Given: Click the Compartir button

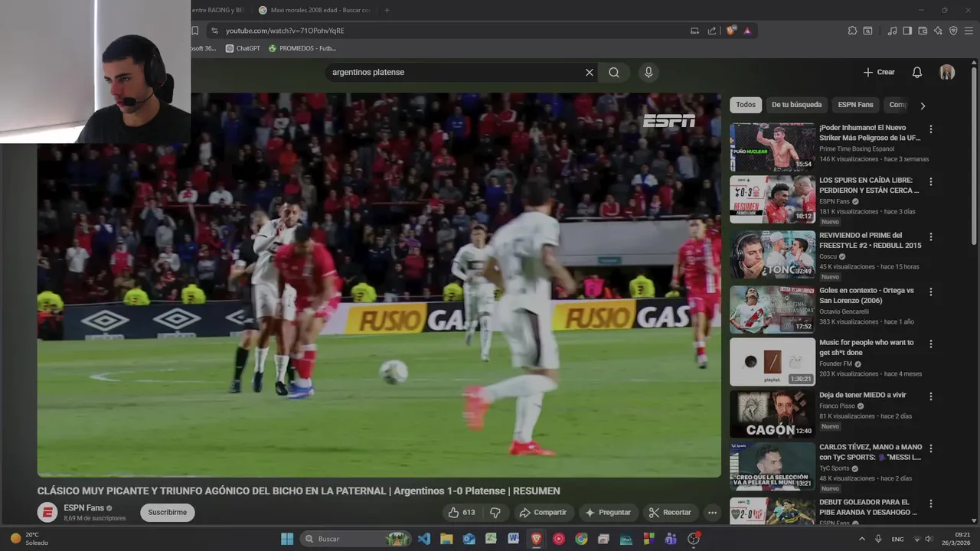Looking at the screenshot, I should (x=542, y=513).
